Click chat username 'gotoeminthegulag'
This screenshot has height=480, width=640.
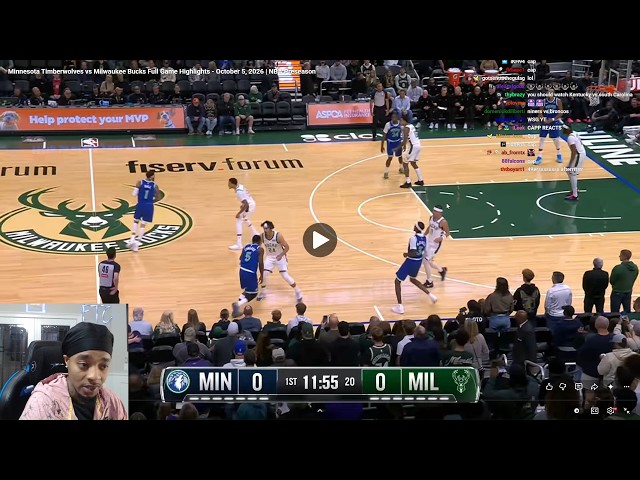point(503,78)
